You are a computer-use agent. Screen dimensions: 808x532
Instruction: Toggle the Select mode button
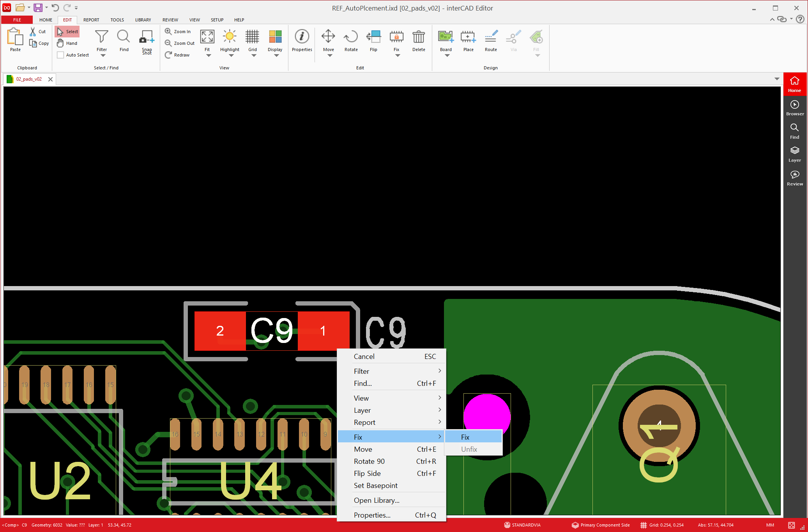[x=67, y=32]
